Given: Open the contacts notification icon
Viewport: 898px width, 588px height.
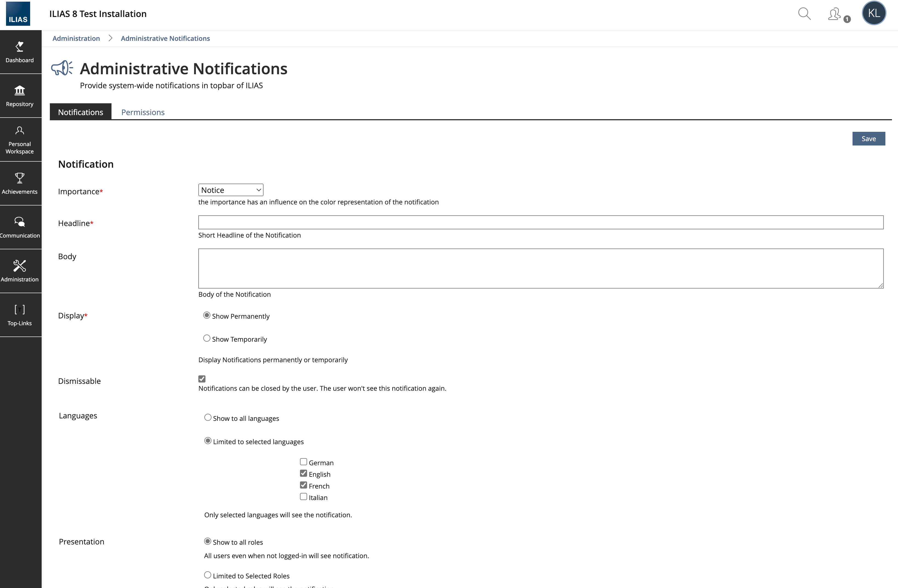Looking at the screenshot, I should click(x=835, y=14).
